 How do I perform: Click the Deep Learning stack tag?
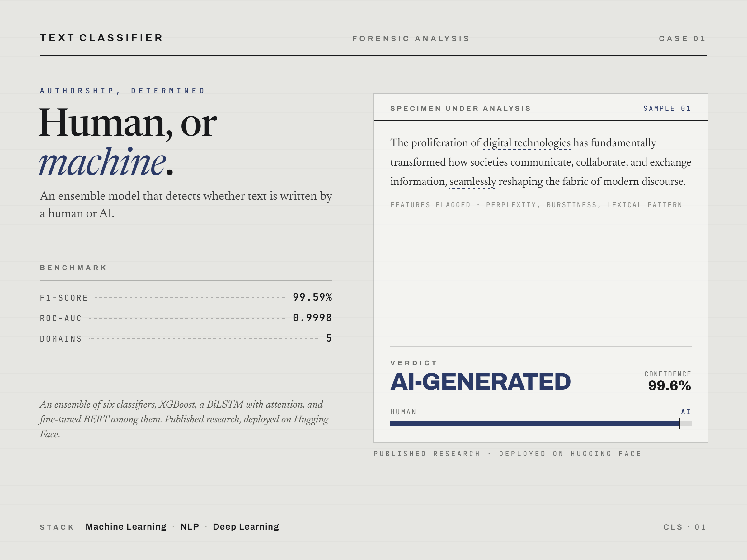246,527
